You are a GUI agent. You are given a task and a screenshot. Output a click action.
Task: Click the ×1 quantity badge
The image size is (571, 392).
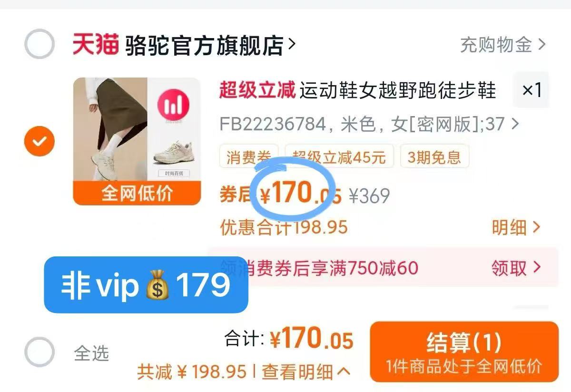[532, 90]
